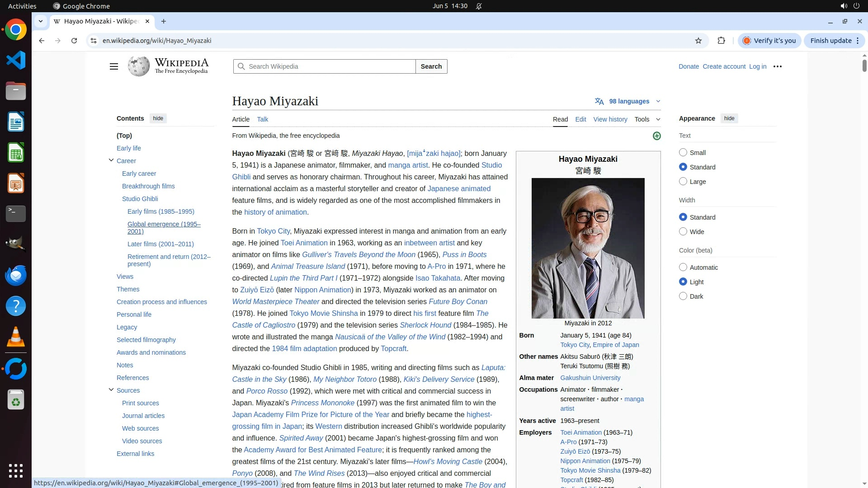The height and width of the screenshot is (488, 868).
Task: Switch to the Talk tab
Action: coord(262,119)
